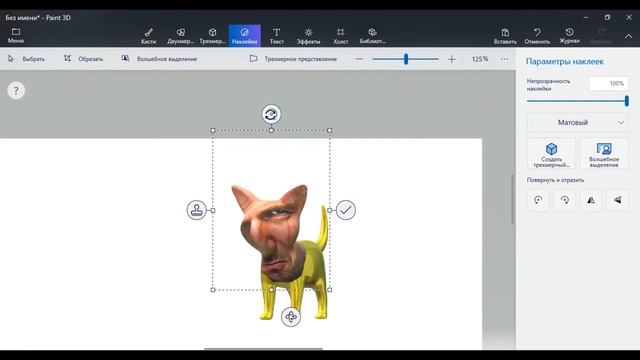This screenshot has width=640, height=360.
Task: Click the top-left selection corner handle
Action: (213, 130)
